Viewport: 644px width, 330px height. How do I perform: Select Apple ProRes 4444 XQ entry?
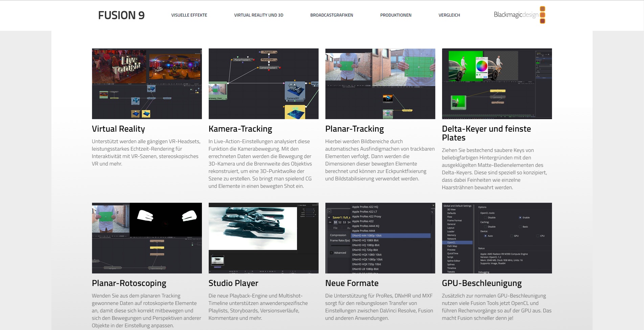pos(366,226)
